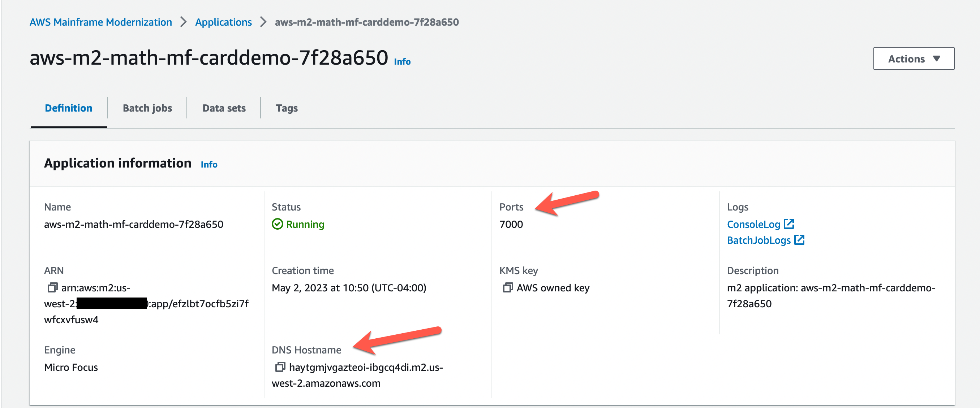Image resolution: width=980 pixels, height=408 pixels.
Task: Switch to the Tags tab
Action: point(287,108)
